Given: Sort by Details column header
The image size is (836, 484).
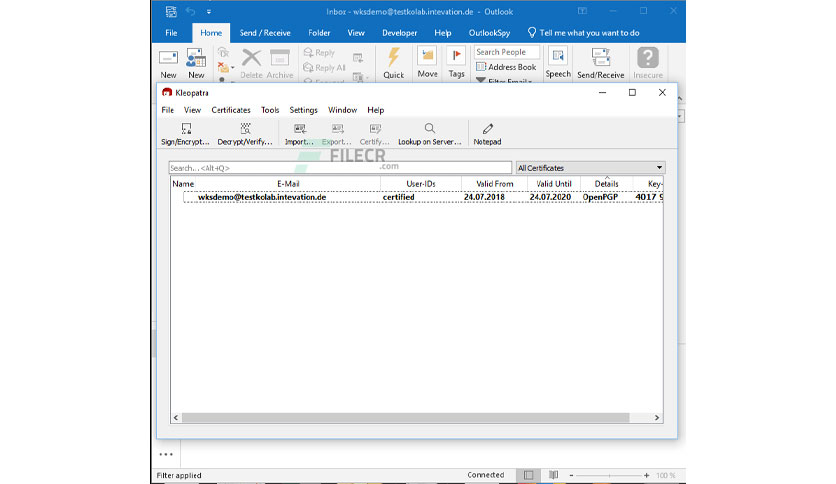Looking at the screenshot, I should coord(606,184).
